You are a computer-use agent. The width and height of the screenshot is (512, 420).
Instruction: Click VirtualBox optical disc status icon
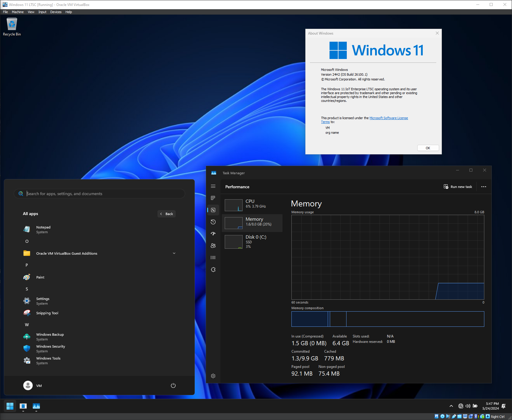point(442,416)
